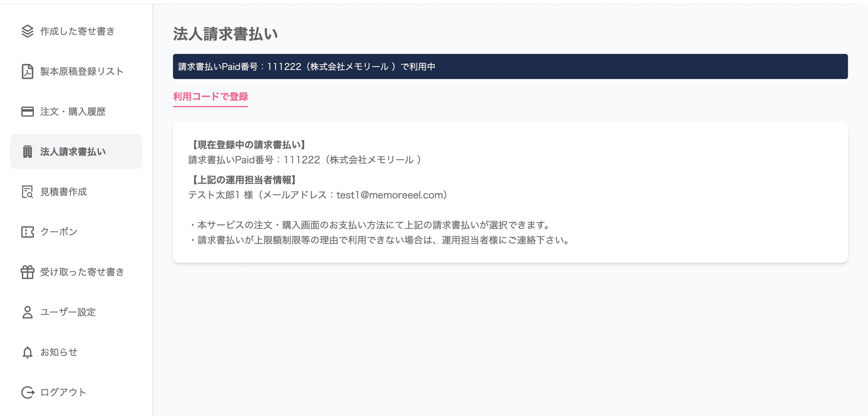Click the 法人請求書払い page heading
This screenshot has height=416, width=868.
[226, 34]
